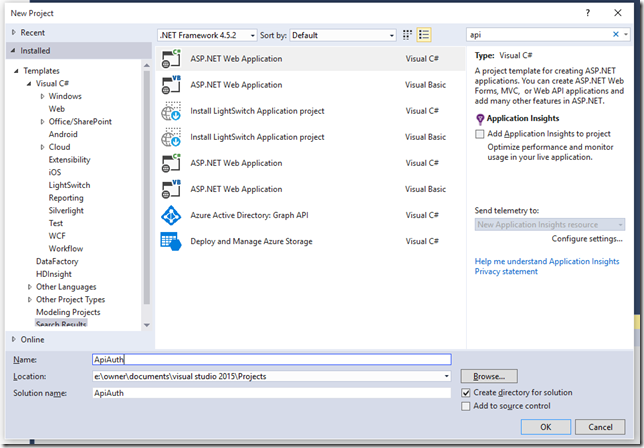Select the LightSwitch template category
Image resolution: width=644 pixels, height=448 pixels.
click(69, 185)
